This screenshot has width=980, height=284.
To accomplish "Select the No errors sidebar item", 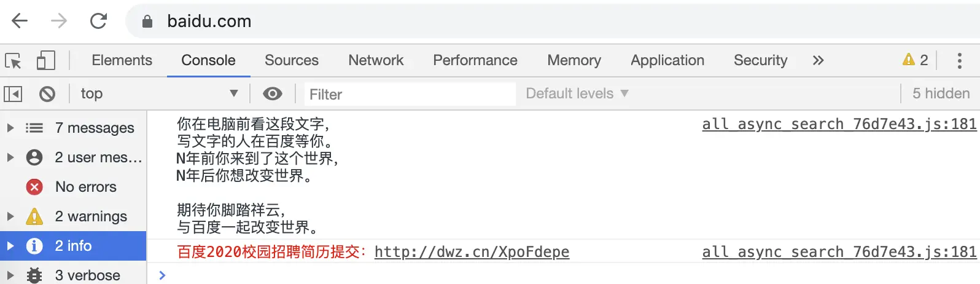I will [85, 187].
